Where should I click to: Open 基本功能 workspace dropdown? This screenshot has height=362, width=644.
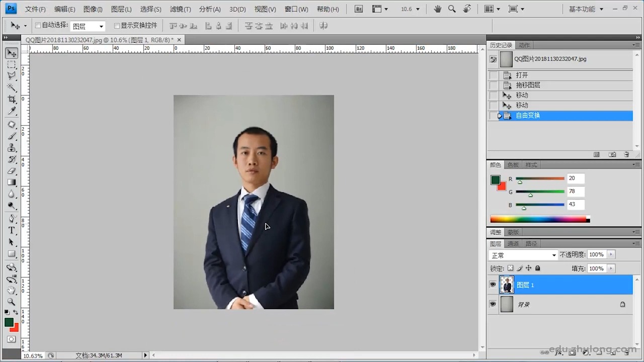pyautogui.click(x=586, y=9)
